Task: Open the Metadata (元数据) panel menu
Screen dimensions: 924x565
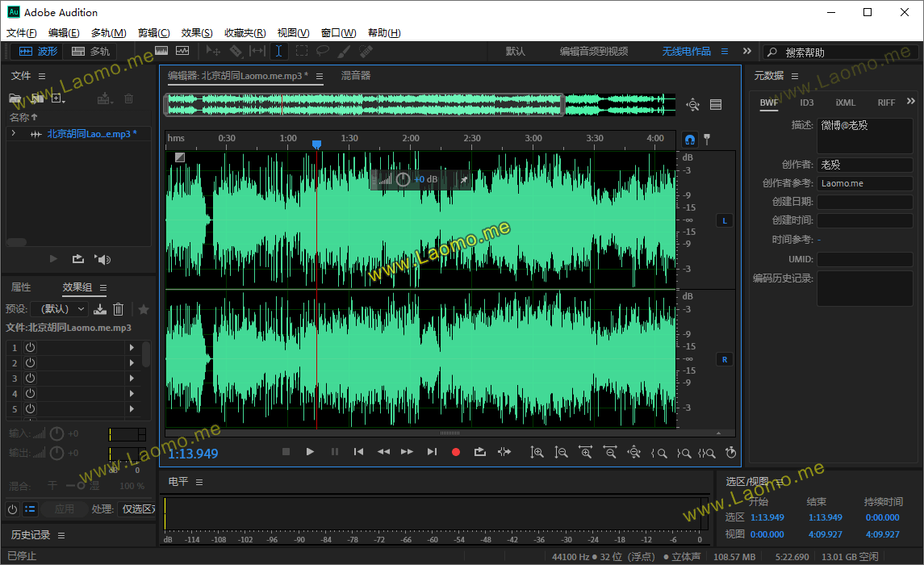Action: point(795,76)
